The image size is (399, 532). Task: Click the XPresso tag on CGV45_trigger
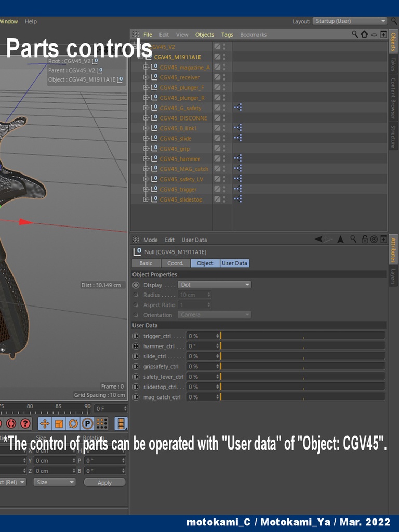(238, 189)
